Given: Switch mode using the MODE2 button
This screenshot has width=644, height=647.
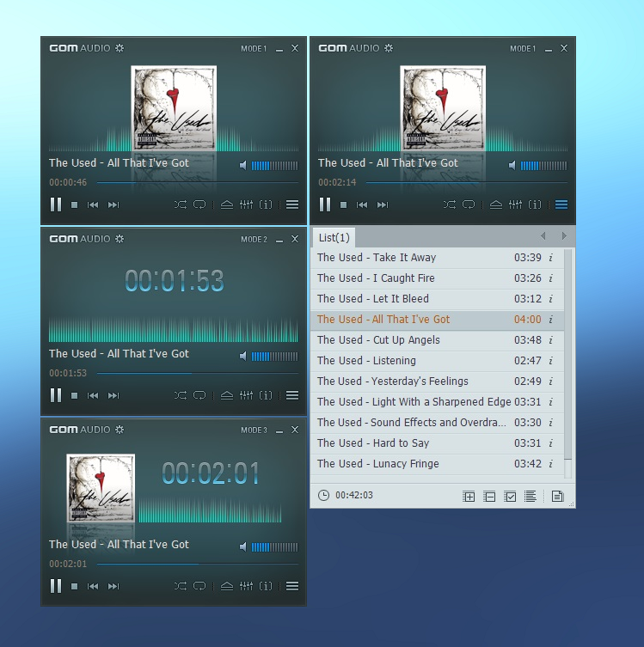Looking at the screenshot, I should click(254, 240).
